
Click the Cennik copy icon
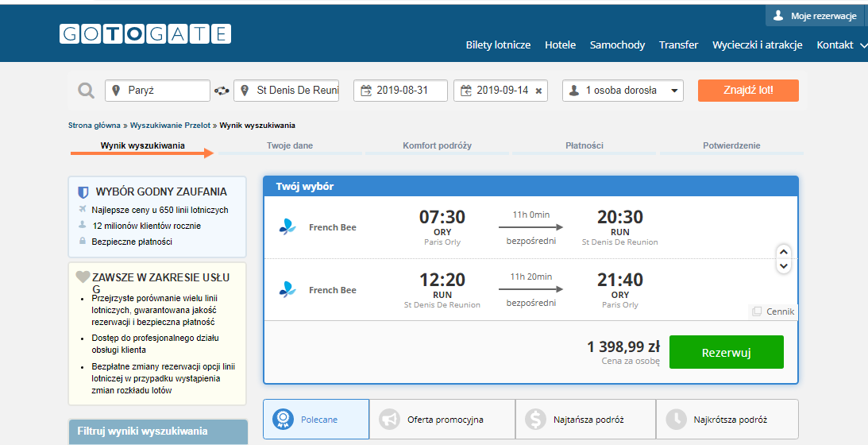click(757, 311)
